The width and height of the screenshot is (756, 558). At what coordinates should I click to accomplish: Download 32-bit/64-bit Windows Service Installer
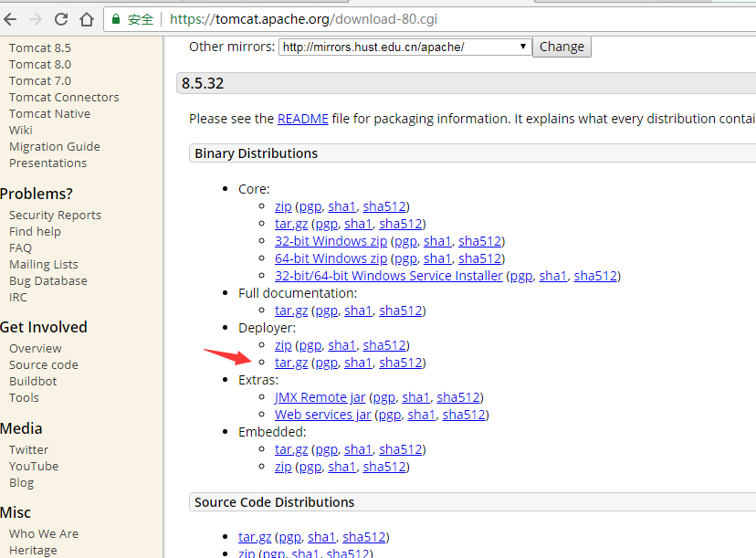pyautogui.click(x=389, y=276)
